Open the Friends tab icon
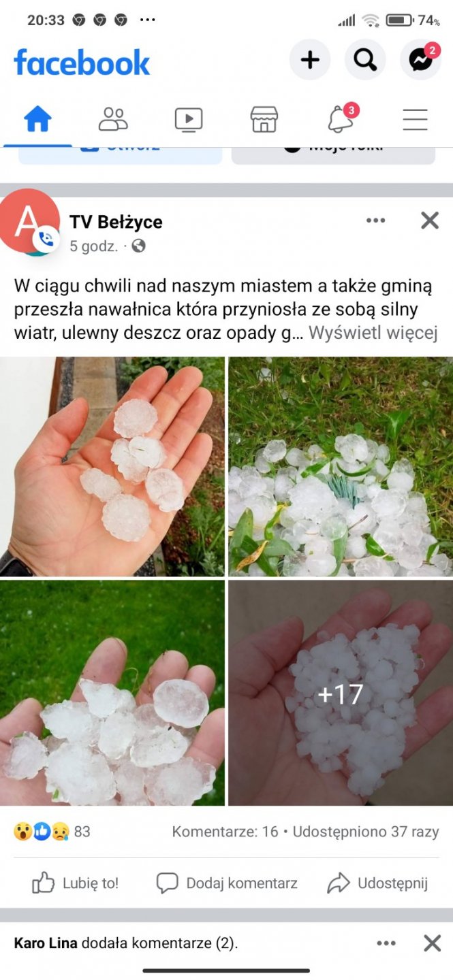The image size is (453, 980). (113, 120)
